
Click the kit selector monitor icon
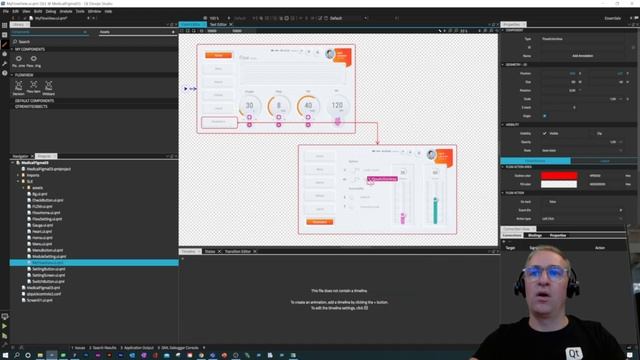click(x=4, y=316)
